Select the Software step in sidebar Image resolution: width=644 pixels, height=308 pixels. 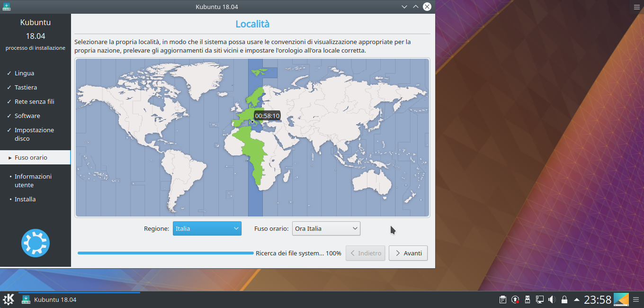(27, 116)
